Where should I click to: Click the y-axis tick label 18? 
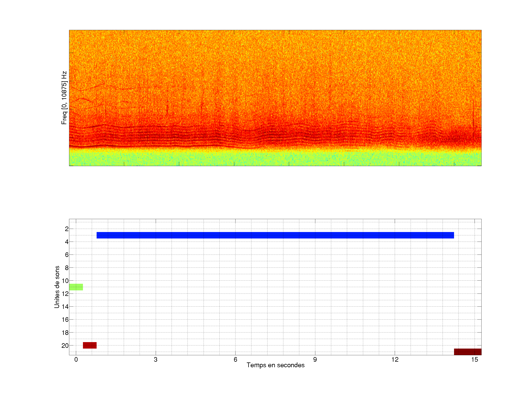click(65, 333)
